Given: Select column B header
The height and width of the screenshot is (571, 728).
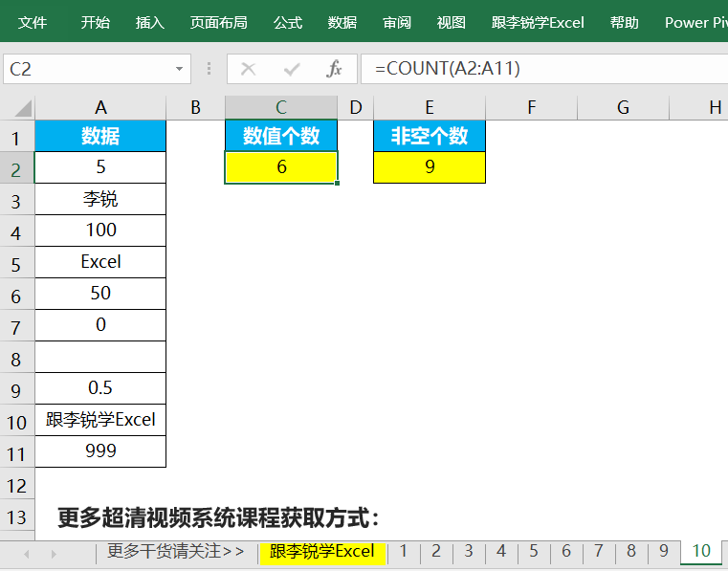Looking at the screenshot, I should pos(195,108).
